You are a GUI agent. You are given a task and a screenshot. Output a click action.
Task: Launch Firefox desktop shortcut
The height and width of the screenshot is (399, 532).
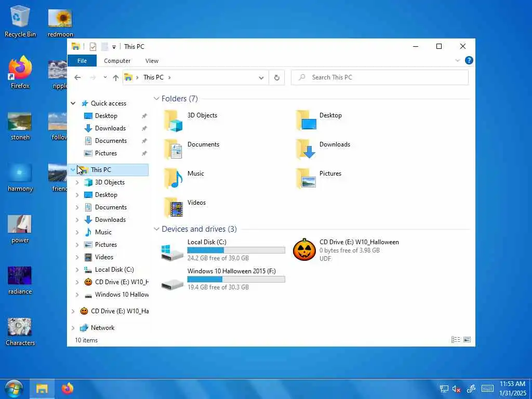pyautogui.click(x=20, y=73)
